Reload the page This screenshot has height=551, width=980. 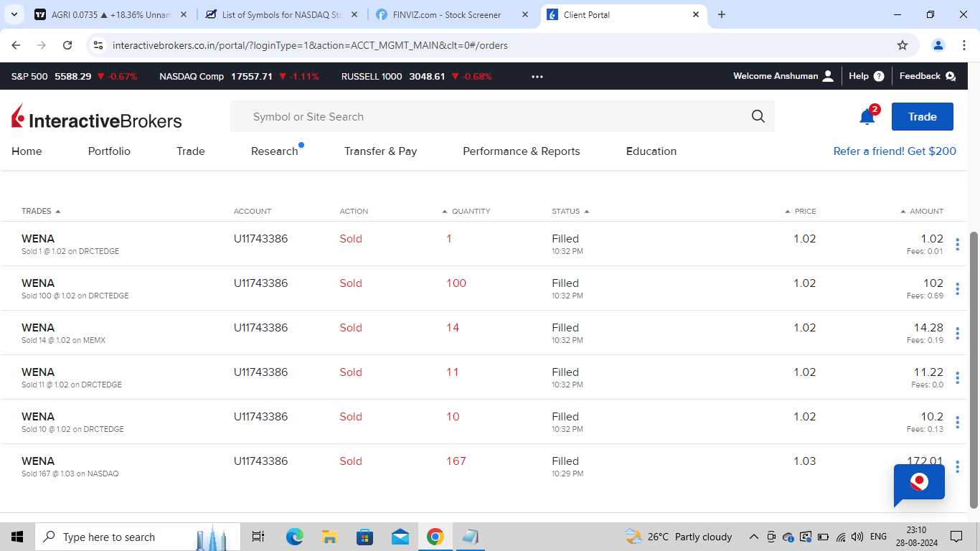(x=67, y=45)
